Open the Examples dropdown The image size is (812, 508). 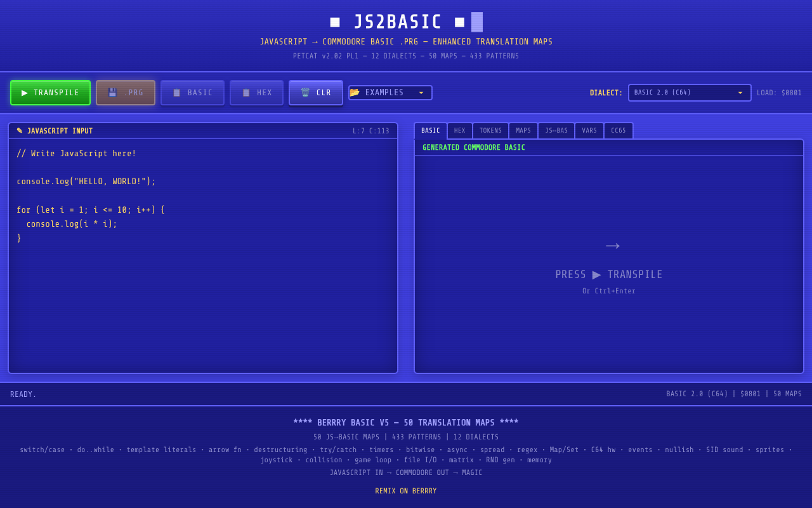pyautogui.click(x=390, y=93)
